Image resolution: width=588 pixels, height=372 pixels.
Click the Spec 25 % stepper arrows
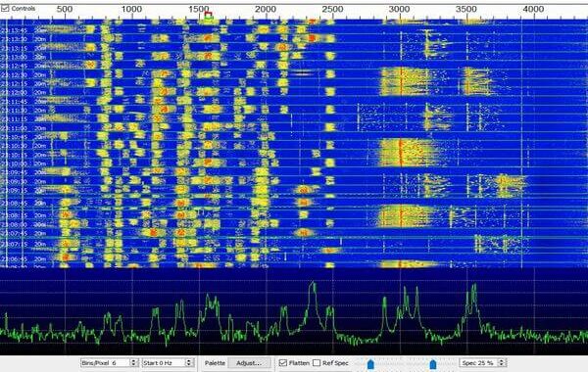(x=502, y=362)
